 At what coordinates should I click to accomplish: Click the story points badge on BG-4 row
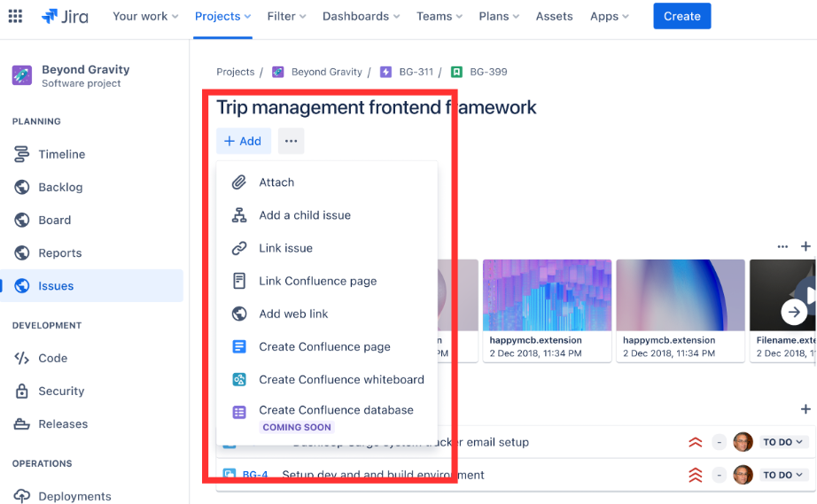[x=719, y=475]
